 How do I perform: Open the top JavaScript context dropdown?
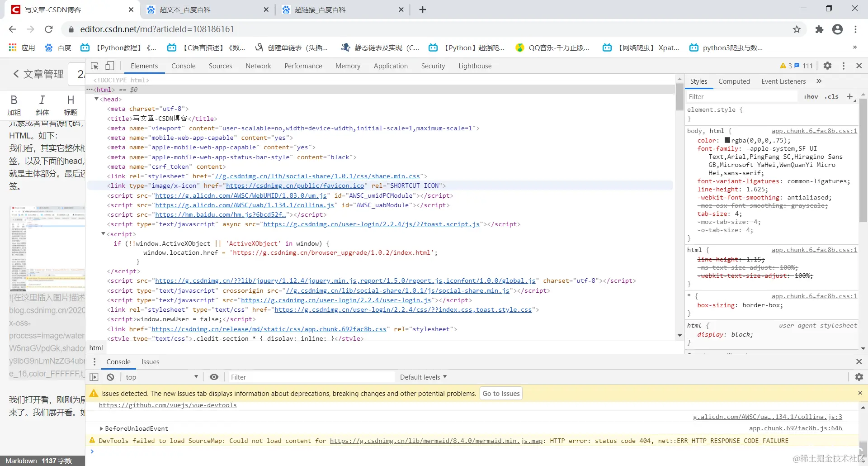(162, 377)
